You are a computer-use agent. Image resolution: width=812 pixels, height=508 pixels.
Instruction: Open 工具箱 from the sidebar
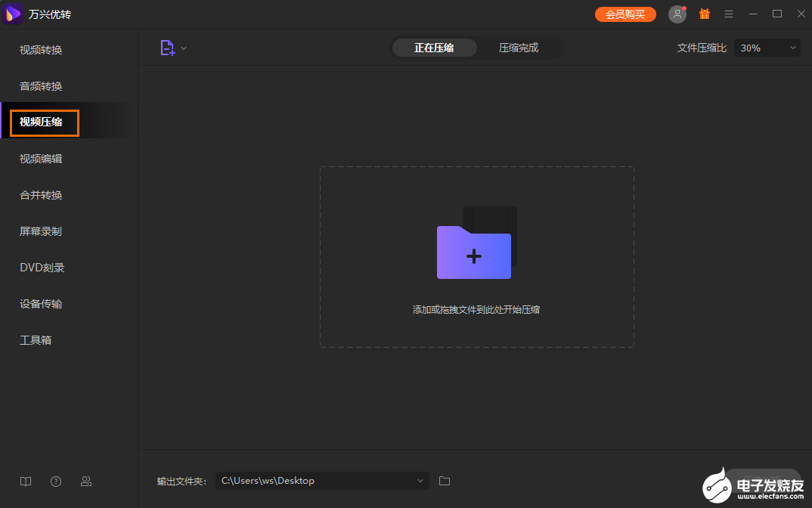(36, 340)
